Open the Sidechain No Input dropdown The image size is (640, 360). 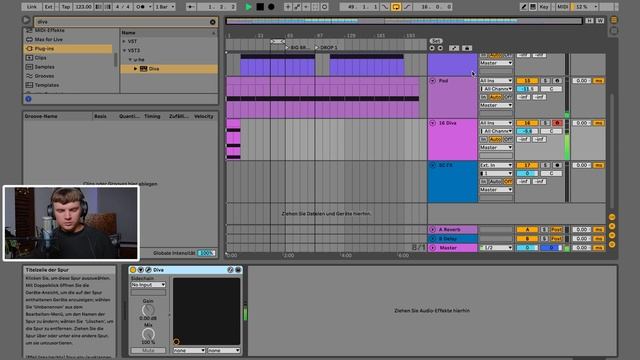(148, 284)
